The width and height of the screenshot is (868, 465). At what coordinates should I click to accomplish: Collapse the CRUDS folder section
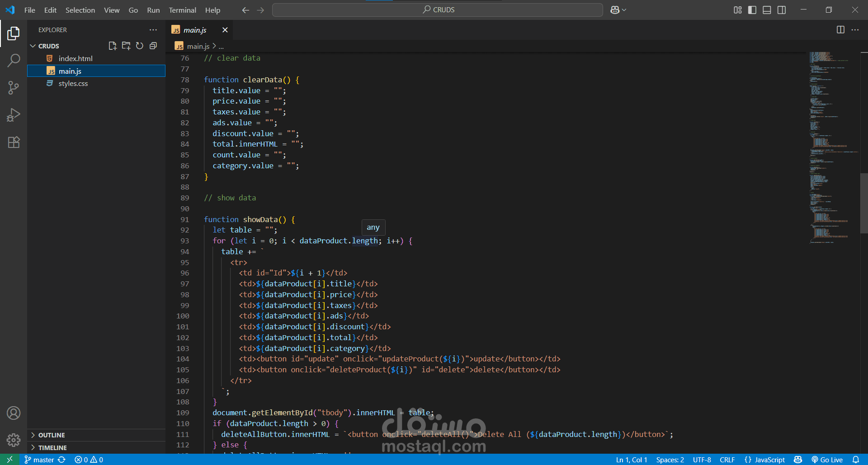pos(33,46)
